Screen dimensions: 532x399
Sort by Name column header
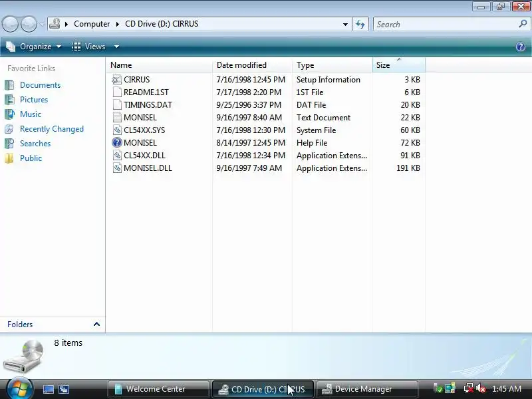(159, 65)
